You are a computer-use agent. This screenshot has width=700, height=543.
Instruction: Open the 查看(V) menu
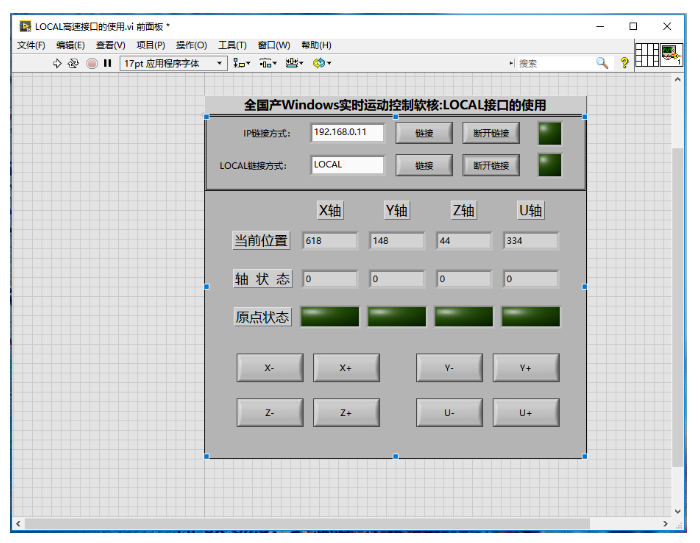[x=111, y=45]
